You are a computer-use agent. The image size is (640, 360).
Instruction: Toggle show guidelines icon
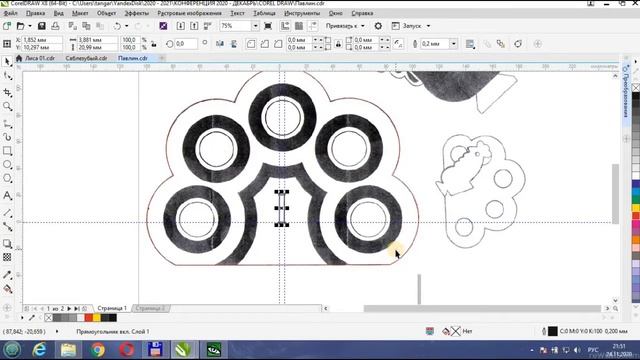(x=313, y=26)
